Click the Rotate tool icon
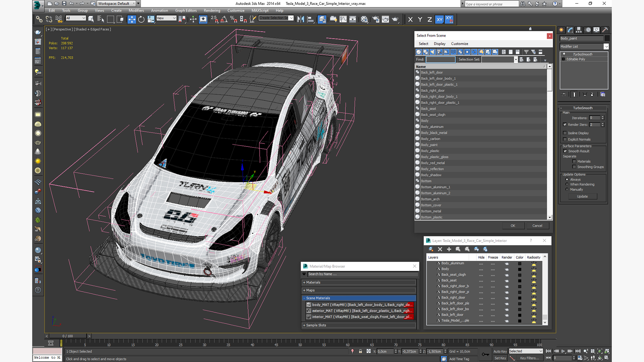The image size is (644, 362). point(141,19)
